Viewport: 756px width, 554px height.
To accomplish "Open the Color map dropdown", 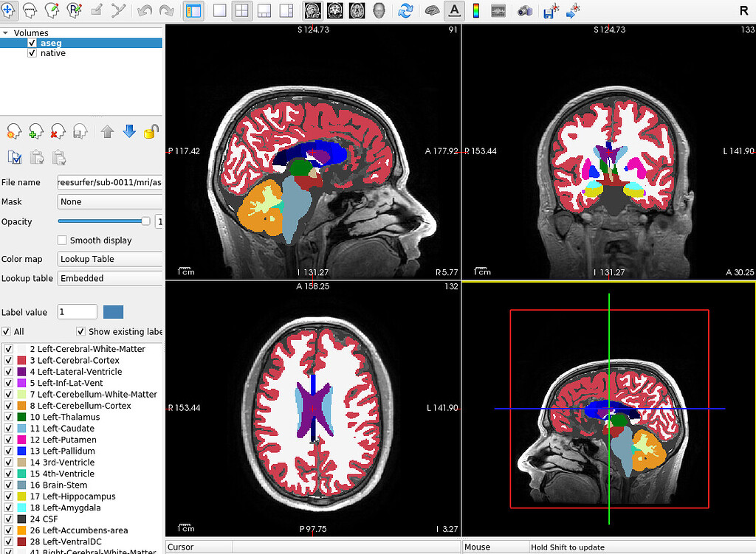I will click(x=109, y=259).
